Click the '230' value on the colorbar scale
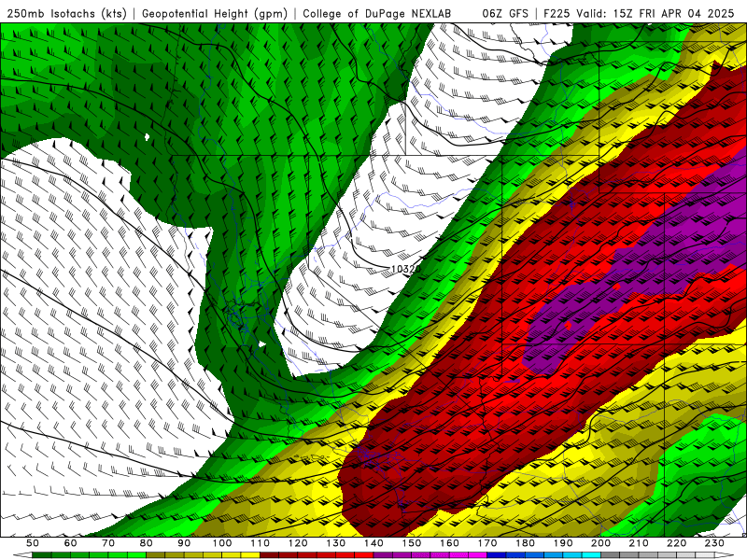Screen dimensions: 747x560 pyautogui.click(x=714, y=543)
